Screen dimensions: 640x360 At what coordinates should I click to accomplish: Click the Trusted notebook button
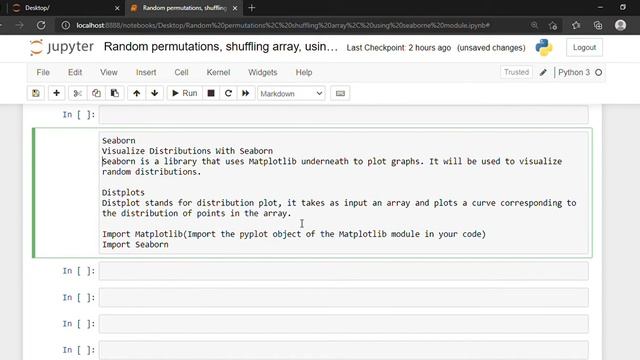[516, 72]
